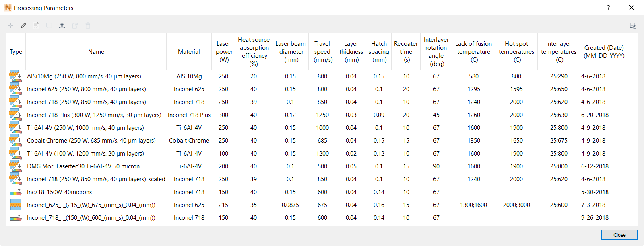Select 'Inconel 718 (...40 µm layers)_scaled' name

(96, 179)
